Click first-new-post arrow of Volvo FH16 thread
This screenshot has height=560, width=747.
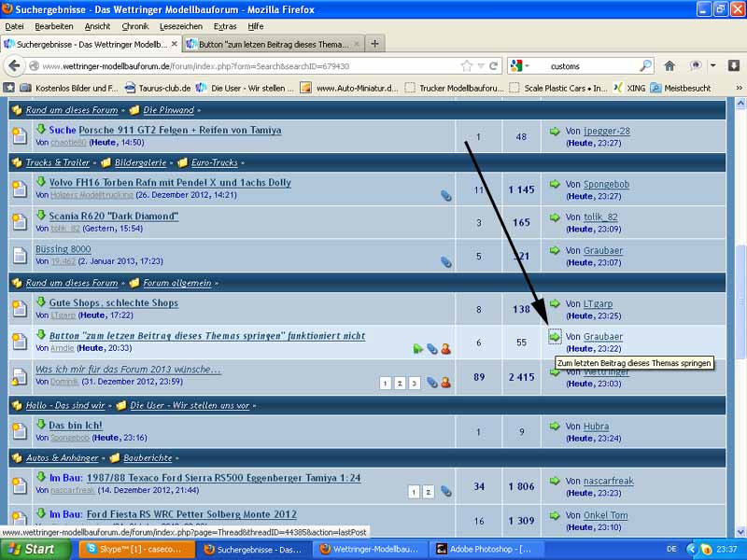41,181
